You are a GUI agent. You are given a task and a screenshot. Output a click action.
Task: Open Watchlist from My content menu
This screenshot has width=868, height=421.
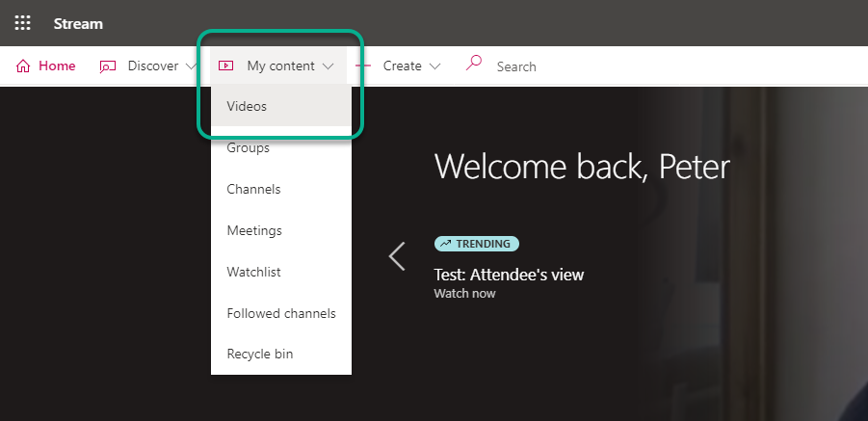(281, 272)
